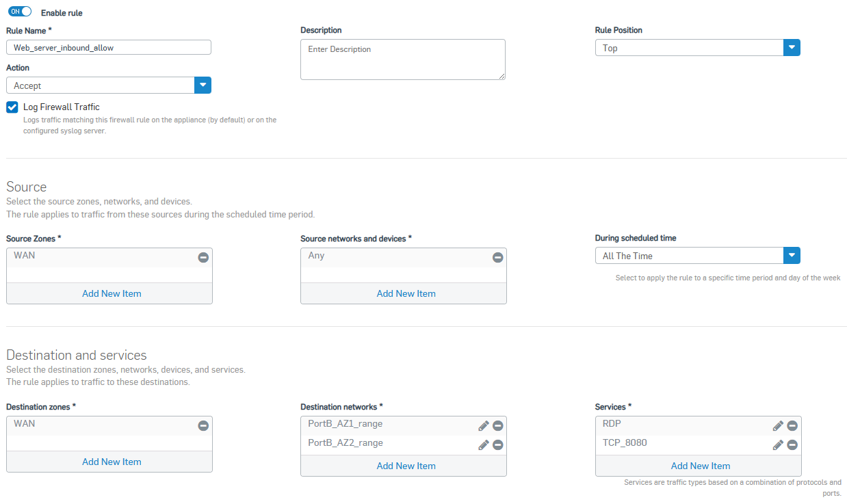Toggle the Enable rule switch
847x504 pixels.
pos(20,12)
